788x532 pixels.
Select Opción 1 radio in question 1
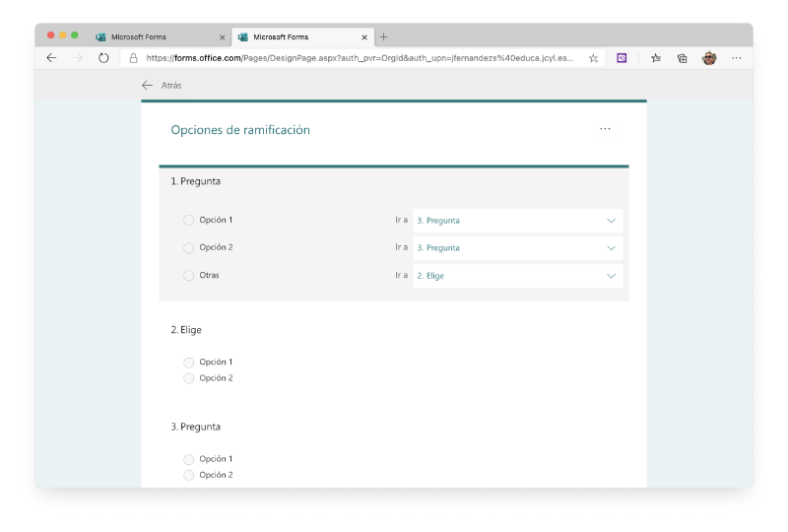pos(188,221)
